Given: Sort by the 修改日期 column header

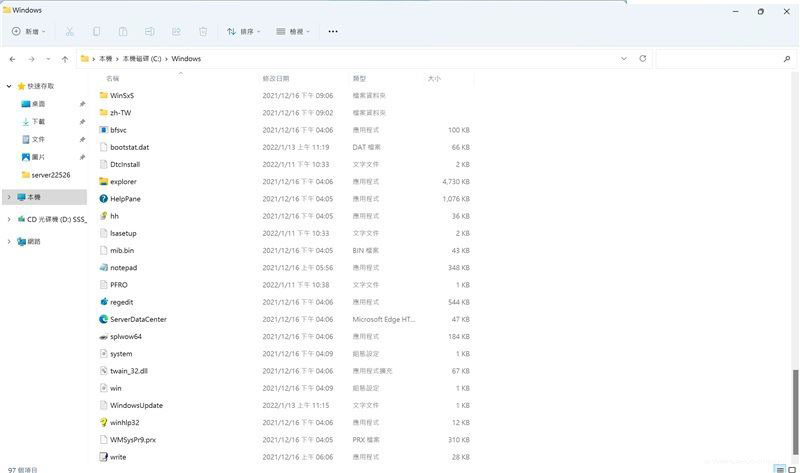Looking at the screenshot, I should click(x=276, y=78).
